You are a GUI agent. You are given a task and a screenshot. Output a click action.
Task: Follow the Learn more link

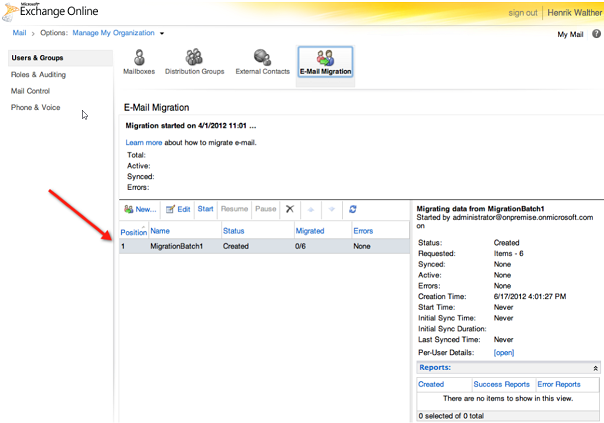click(144, 143)
